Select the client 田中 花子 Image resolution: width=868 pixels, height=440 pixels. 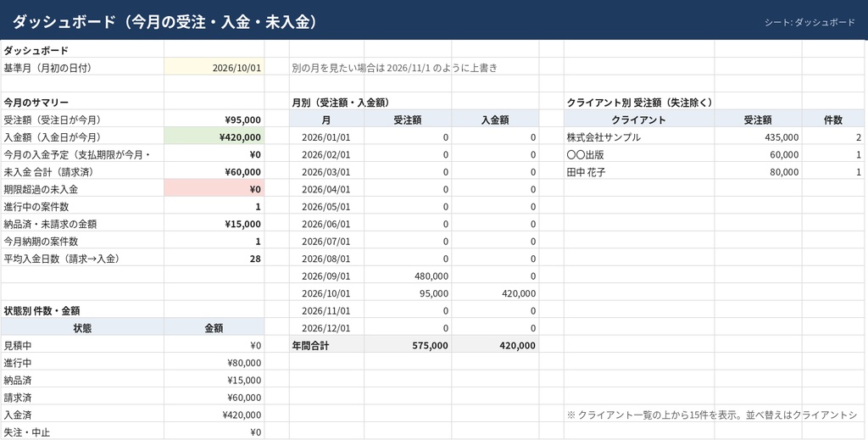[x=639, y=172]
